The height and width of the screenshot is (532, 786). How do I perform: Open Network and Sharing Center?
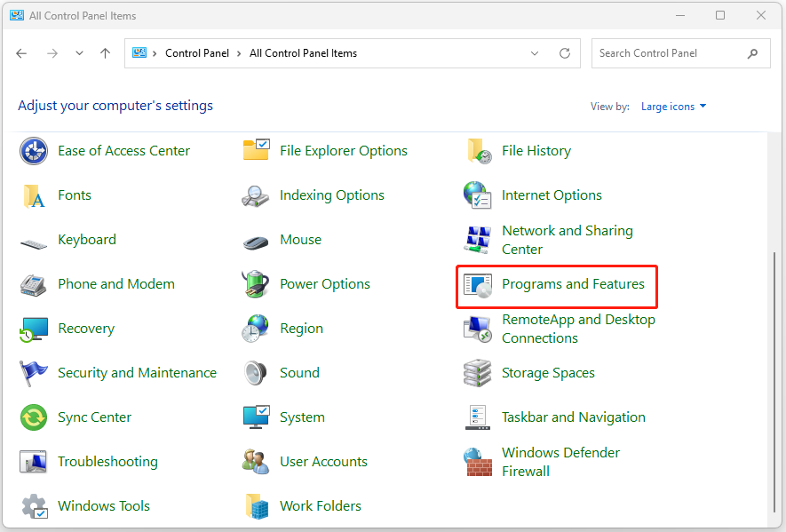pyautogui.click(x=567, y=239)
